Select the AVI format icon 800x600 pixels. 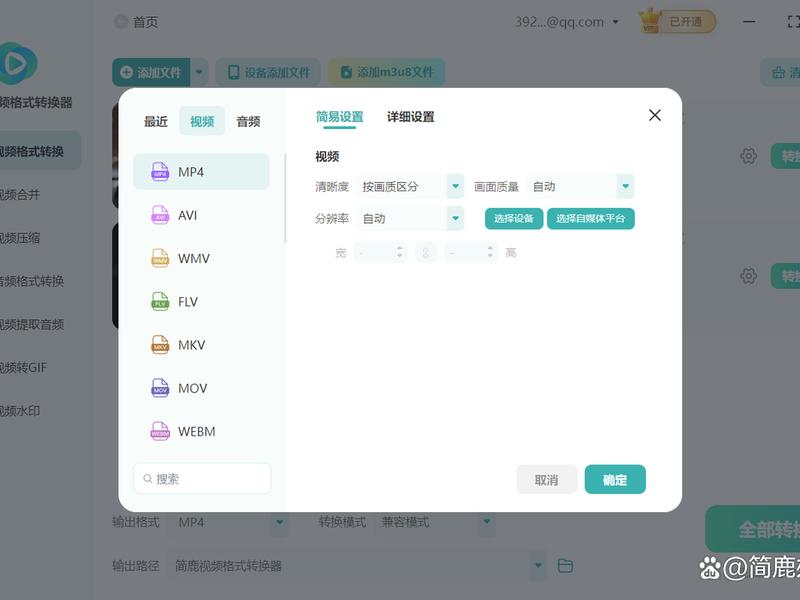160,215
